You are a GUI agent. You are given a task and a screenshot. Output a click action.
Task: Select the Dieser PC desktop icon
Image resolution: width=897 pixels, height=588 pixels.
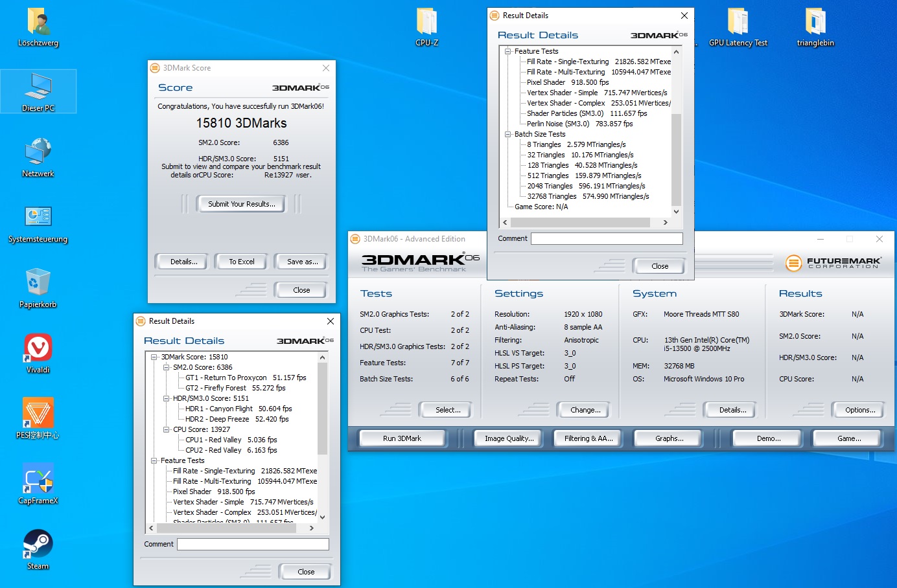point(38,91)
